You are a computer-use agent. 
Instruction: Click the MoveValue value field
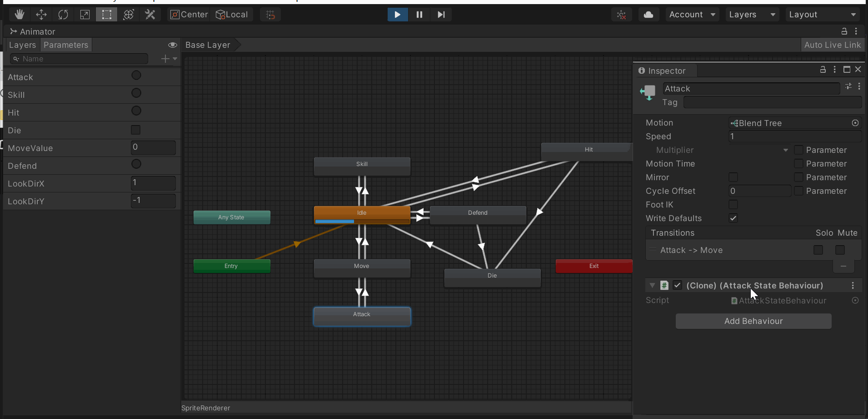pyautogui.click(x=153, y=147)
